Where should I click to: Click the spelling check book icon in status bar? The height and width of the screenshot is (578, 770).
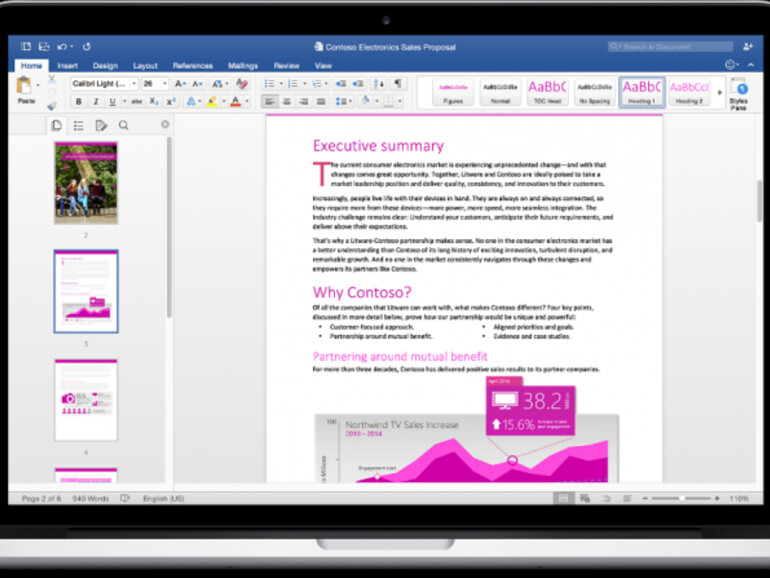125,498
